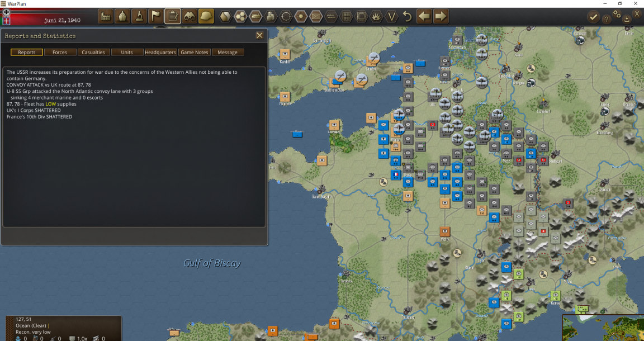
Task: Click the 'Recon. very low' status text
Action: (x=34, y=332)
